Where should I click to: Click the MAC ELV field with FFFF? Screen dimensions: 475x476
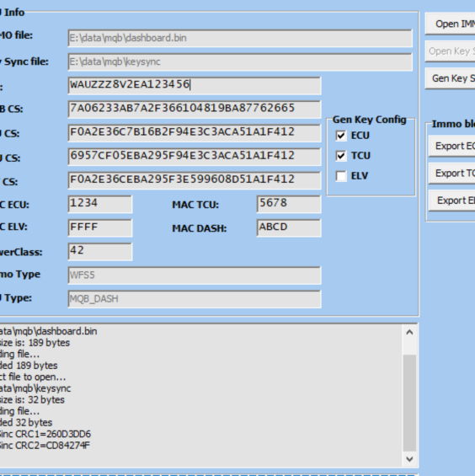point(100,227)
